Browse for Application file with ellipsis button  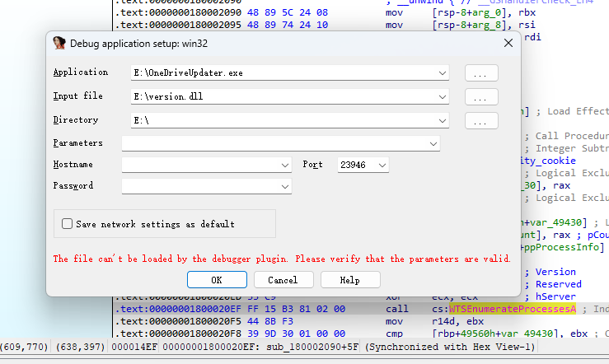481,73
